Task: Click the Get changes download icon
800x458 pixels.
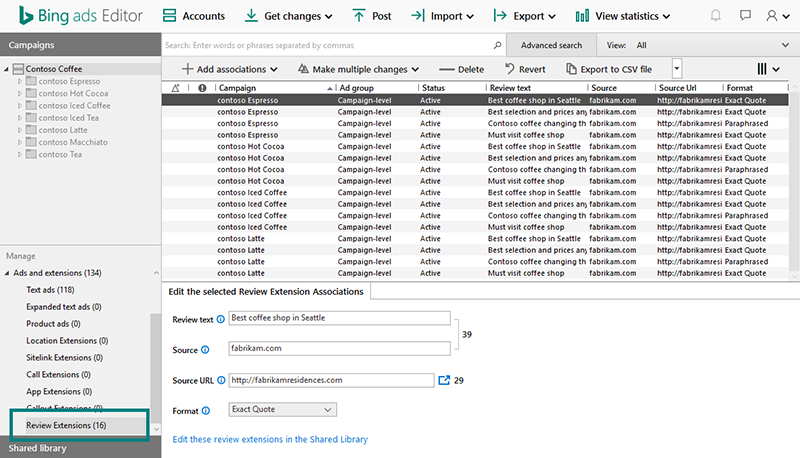Action: point(251,16)
